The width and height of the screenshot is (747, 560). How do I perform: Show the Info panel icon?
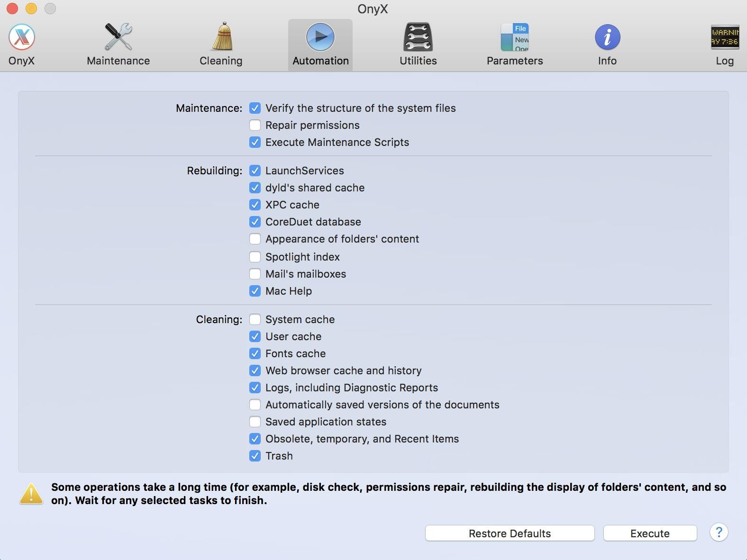pyautogui.click(x=607, y=37)
